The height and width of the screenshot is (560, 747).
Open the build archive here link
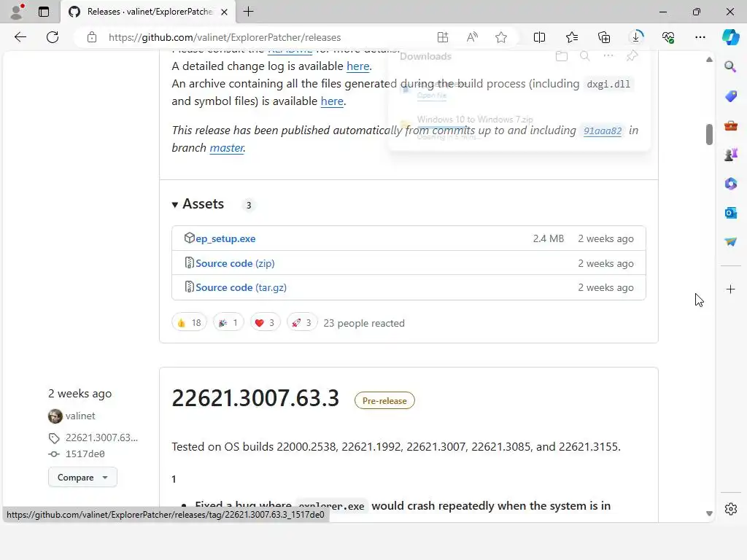pos(332,101)
